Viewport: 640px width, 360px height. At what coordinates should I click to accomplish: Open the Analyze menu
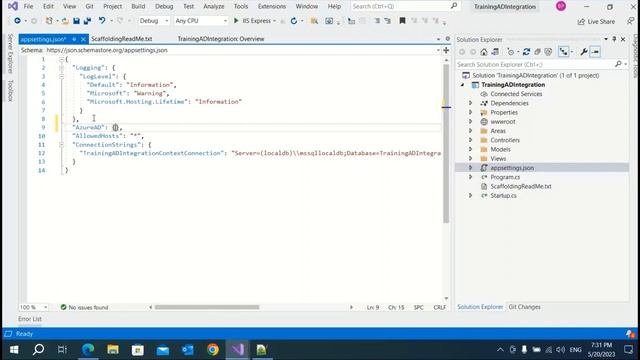click(x=214, y=7)
